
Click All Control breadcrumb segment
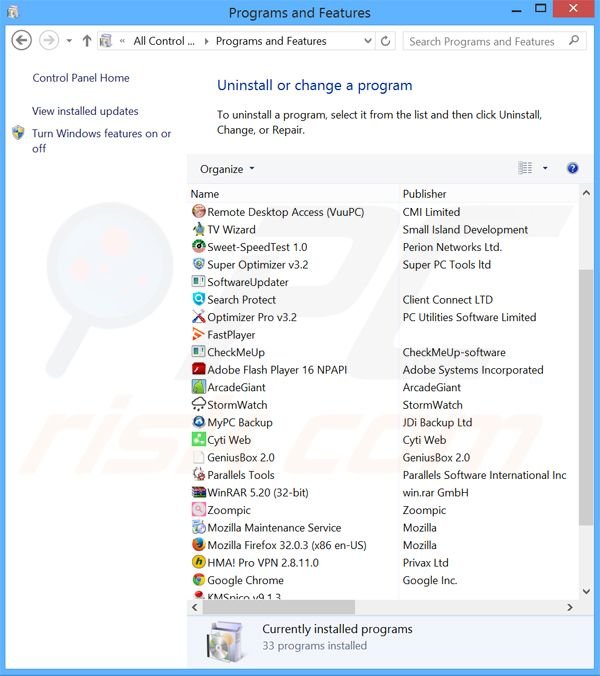coord(164,41)
